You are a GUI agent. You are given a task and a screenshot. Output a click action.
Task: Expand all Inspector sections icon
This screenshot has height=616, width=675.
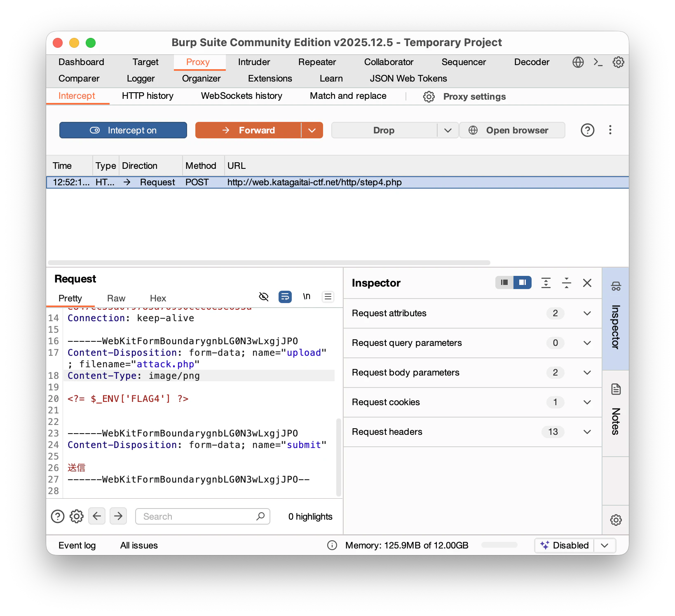point(546,283)
